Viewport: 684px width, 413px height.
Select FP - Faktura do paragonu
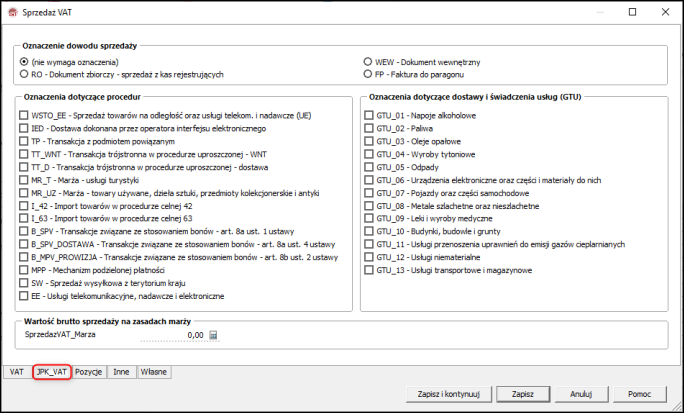tap(366, 74)
